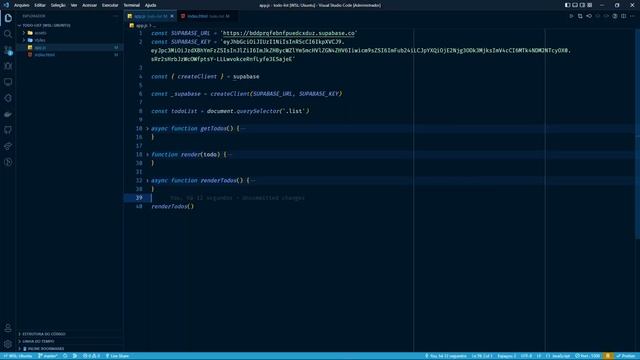Open the Arquivo menu
Image resolution: width=640 pixels, height=360 pixels.
pyautogui.click(x=22, y=5)
